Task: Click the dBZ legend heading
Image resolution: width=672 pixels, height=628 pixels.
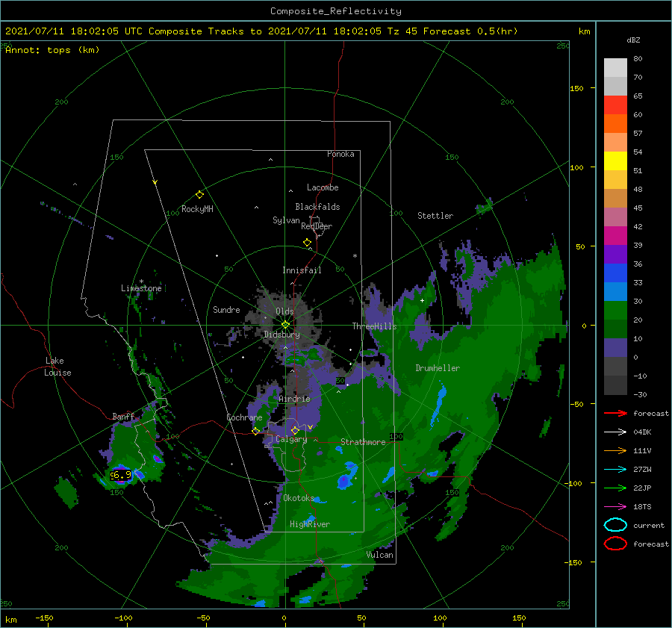Action: (x=633, y=40)
